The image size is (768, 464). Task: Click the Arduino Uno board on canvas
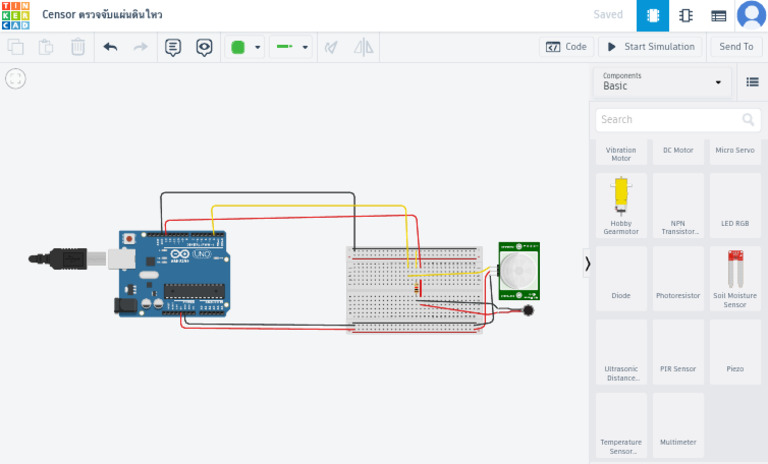coord(172,274)
